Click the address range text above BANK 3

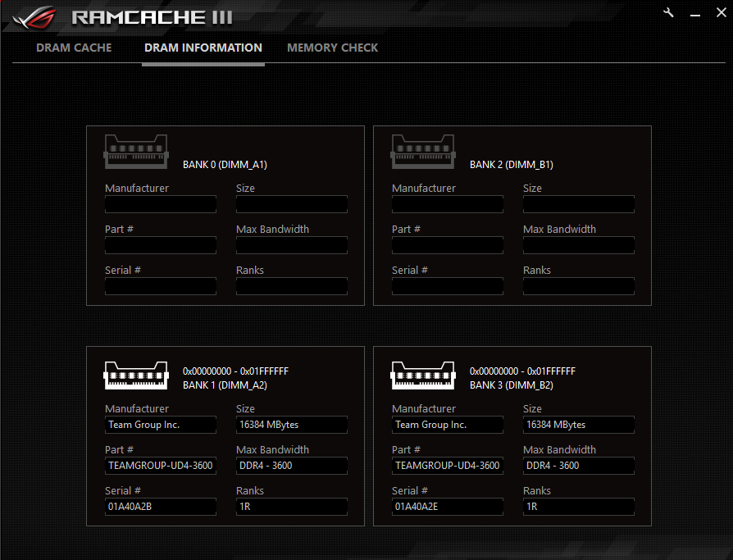pos(522,371)
